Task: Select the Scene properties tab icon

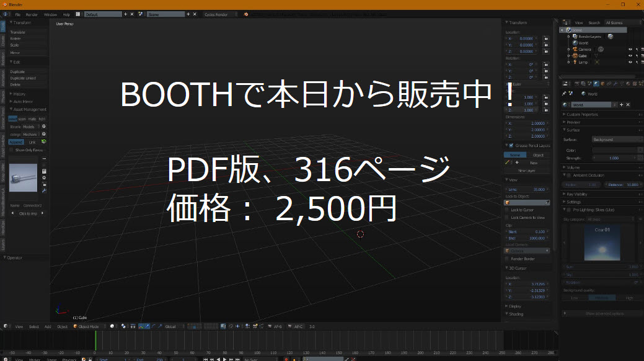Action: click(x=589, y=84)
